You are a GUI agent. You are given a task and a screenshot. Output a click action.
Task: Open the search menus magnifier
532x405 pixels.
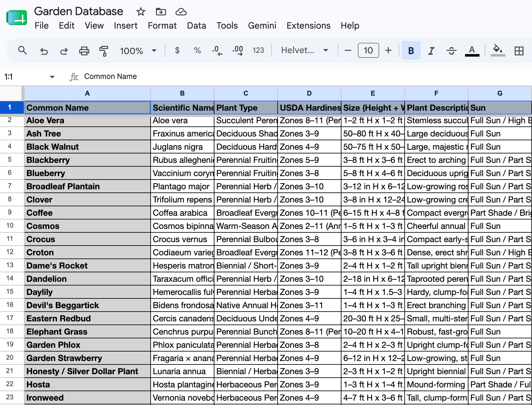tap(22, 50)
